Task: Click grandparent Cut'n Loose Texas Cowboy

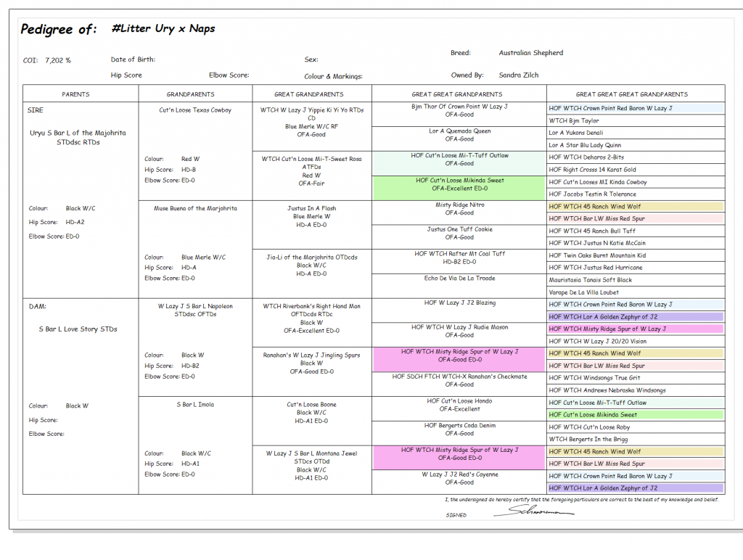Action: 195,110
